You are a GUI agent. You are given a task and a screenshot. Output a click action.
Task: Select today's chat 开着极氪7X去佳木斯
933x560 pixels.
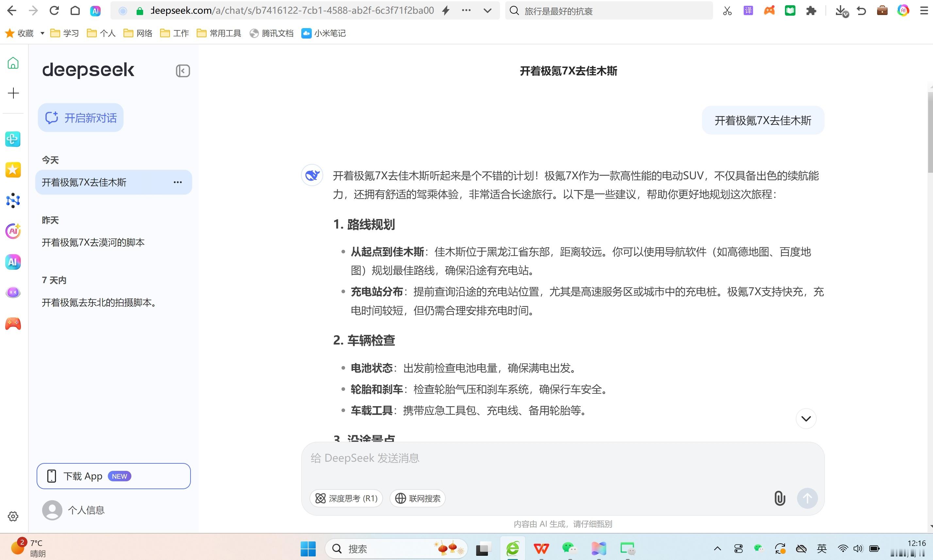click(x=114, y=182)
